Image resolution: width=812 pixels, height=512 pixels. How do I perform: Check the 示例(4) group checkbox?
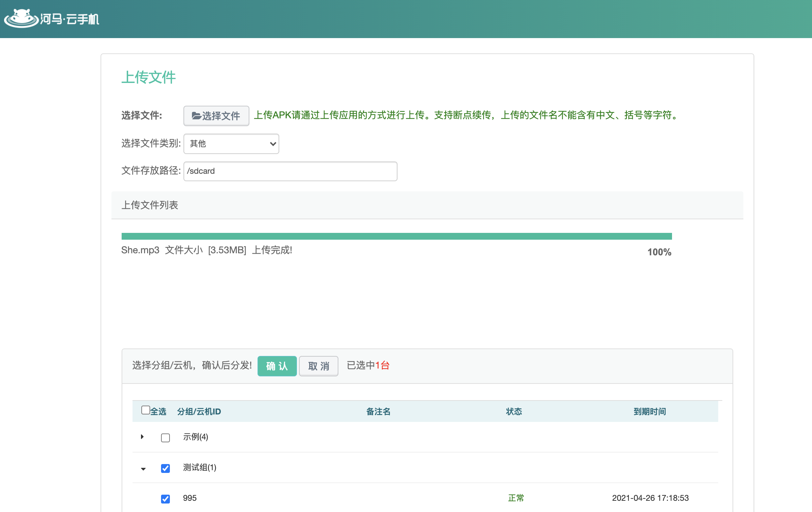[165, 438]
